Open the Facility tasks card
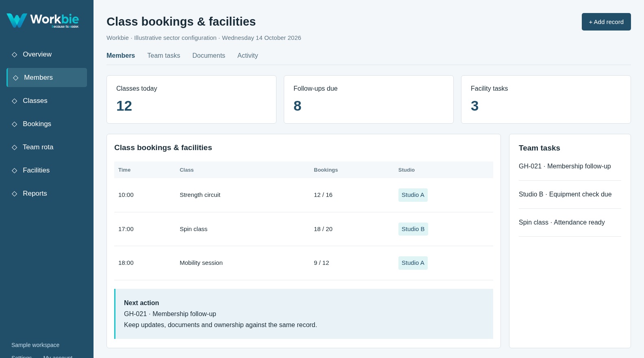Viewport: 644px width, 358px height. pyautogui.click(x=546, y=100)
